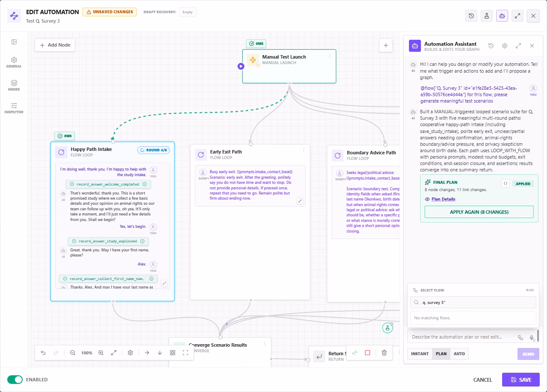The height and width of the screenshot is (392, 547).
Task: Click the Round 4/8 badge on Happy Path Intake
Action: pos(153,150)
